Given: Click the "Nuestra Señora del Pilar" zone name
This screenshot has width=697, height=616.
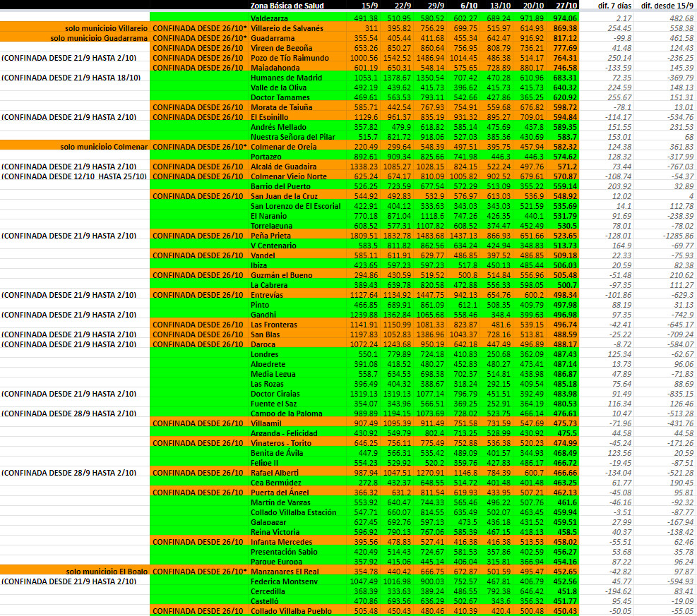Looking at the screenshot, I should click(293, 137).
